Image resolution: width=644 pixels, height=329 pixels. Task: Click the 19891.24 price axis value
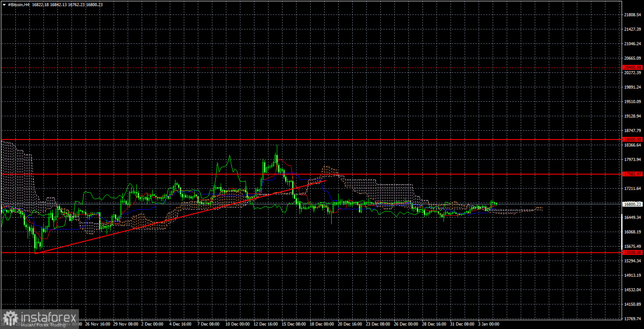[x=633, y=87]
